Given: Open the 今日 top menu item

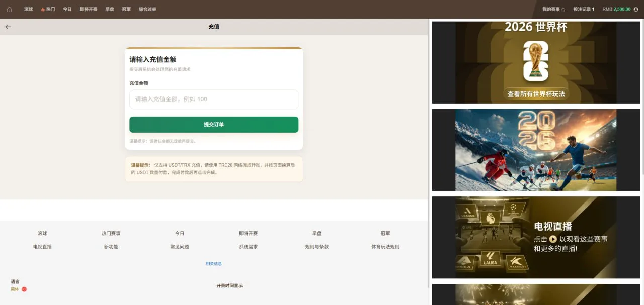Looking at the screenshot, I should coord(67,9).
